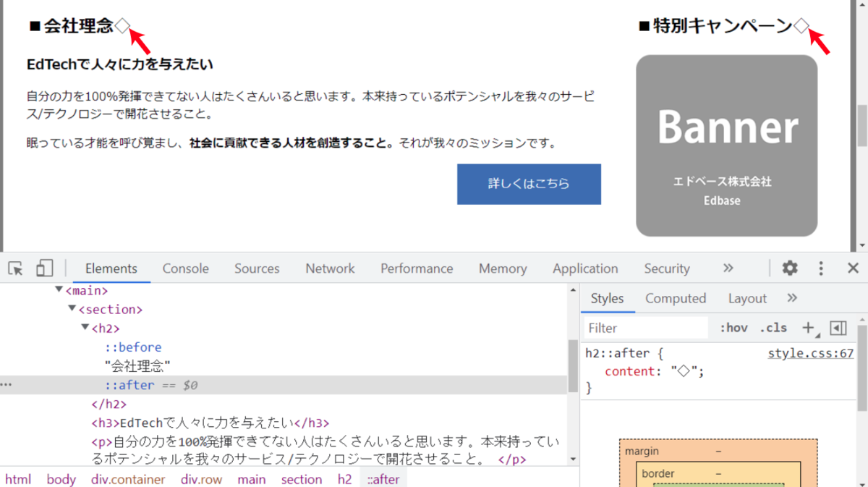Click the 特別キャンペーン heading
This screenshot has width=868, height=487.
[723, 26]
